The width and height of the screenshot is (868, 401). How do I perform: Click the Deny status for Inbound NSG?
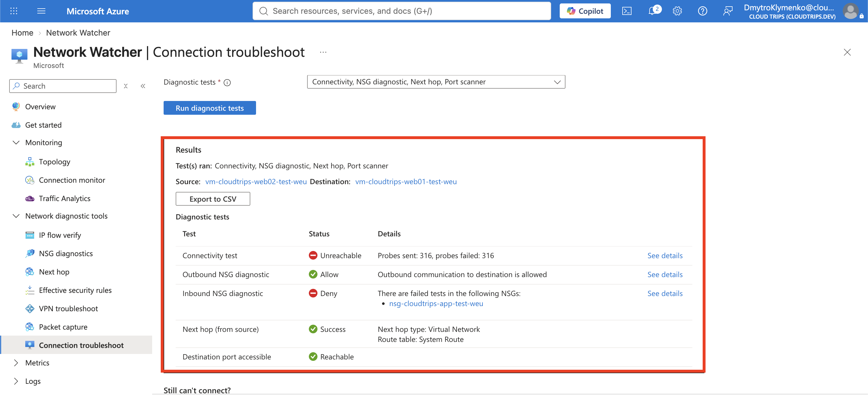[x=323, y=293]
